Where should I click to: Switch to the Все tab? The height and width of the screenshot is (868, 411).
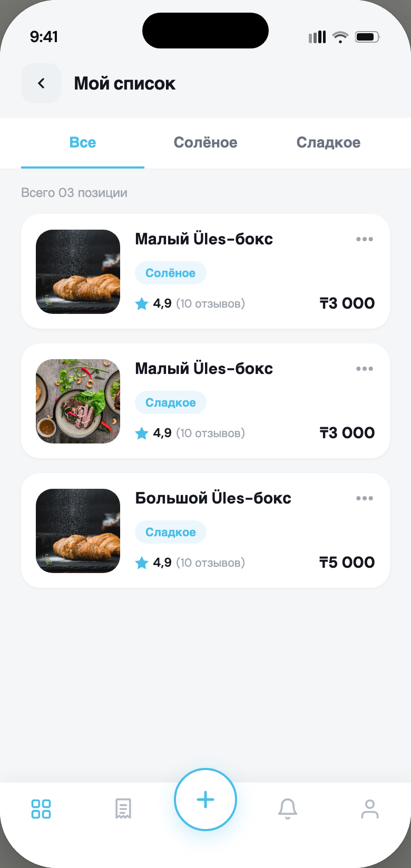point(83,143)
